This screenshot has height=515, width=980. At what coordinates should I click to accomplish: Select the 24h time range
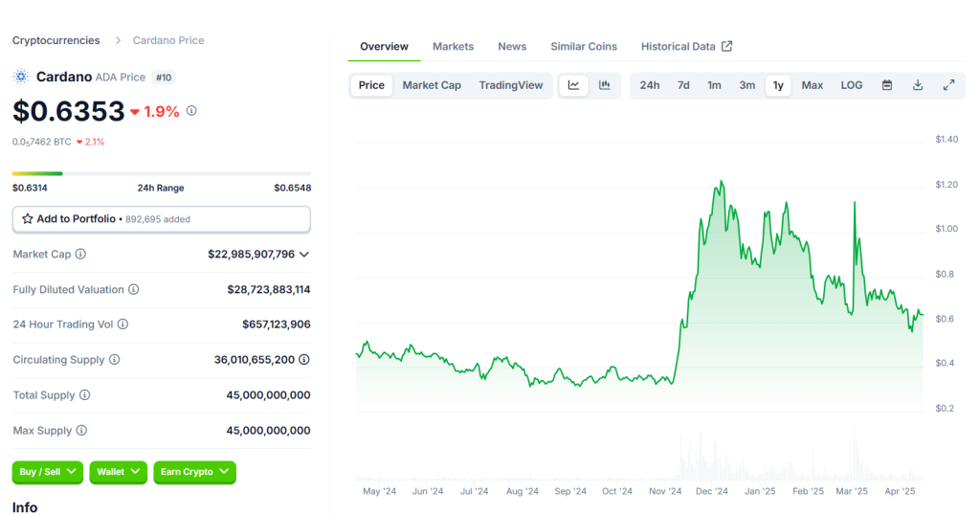coord(650,85)
